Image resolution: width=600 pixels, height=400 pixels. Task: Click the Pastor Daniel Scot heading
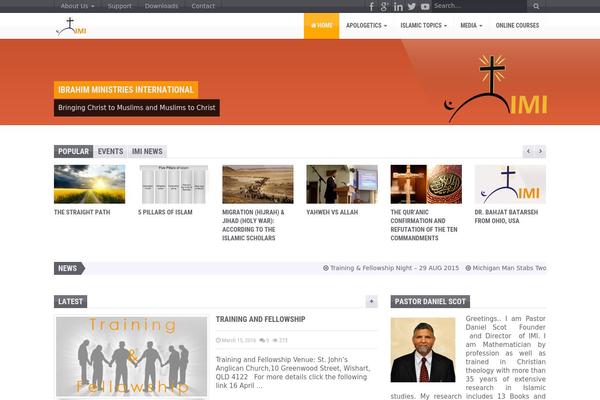[430, 301]
